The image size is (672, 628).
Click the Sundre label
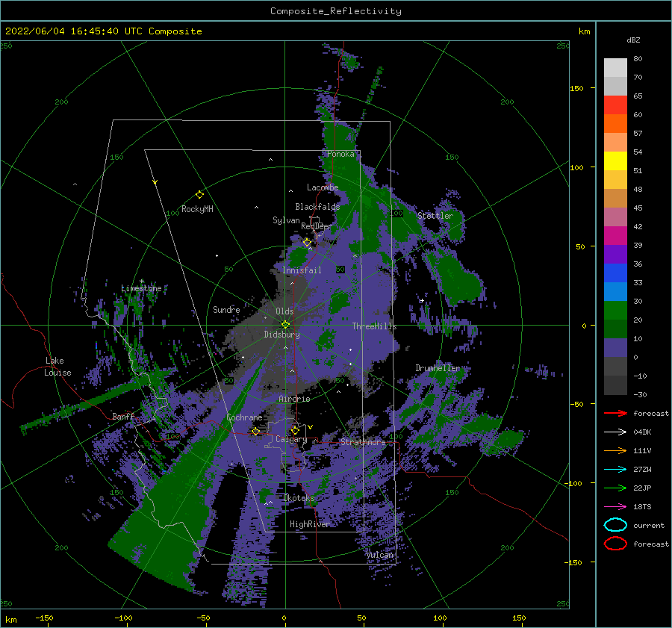[226, 309]
